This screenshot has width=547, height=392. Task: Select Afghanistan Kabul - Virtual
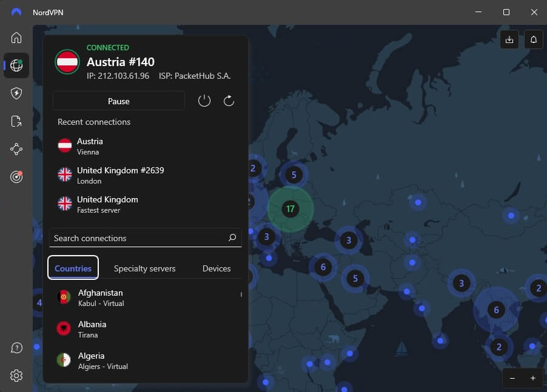(x=146, y=298)
